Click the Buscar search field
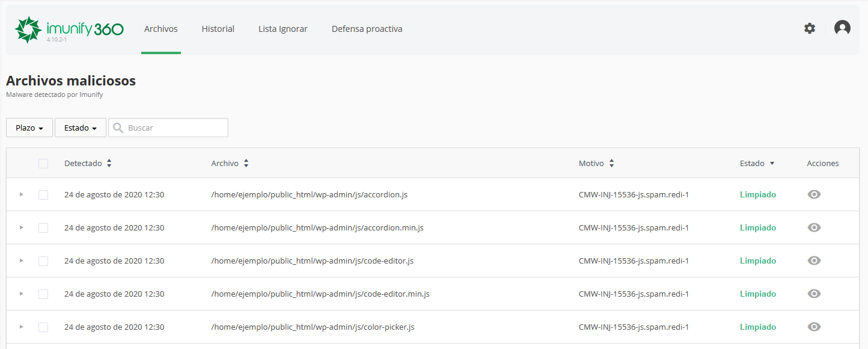Image resolution: width=868 pixels, height=349 pixels. click(174, 128)
